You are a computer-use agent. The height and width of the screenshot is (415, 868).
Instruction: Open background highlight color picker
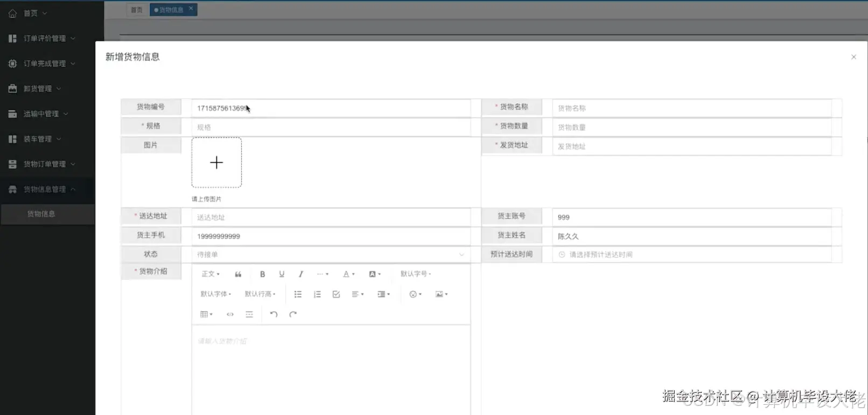pyautogui.click(x=375, y=274)
